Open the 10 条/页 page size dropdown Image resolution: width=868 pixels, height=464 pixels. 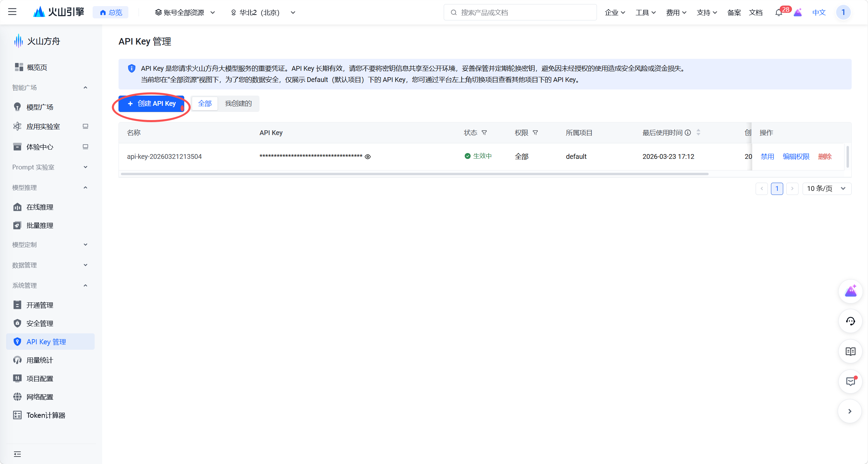click(x=827, y=189)
